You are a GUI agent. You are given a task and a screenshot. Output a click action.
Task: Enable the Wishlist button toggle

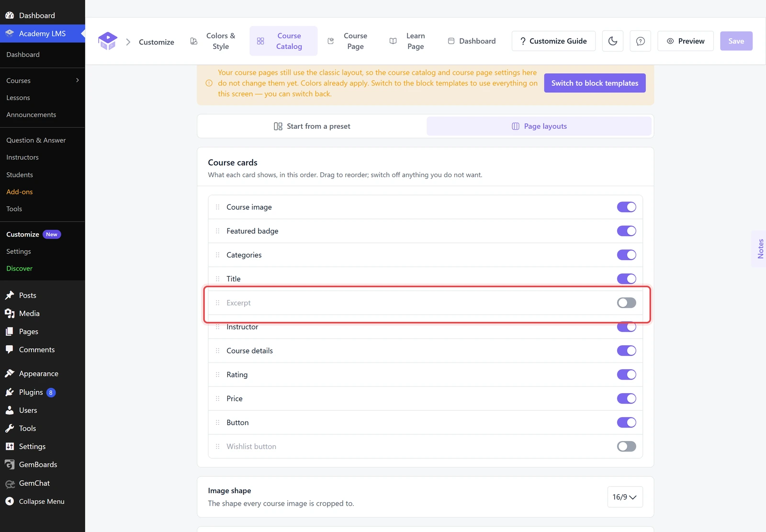tap(626, 446)
